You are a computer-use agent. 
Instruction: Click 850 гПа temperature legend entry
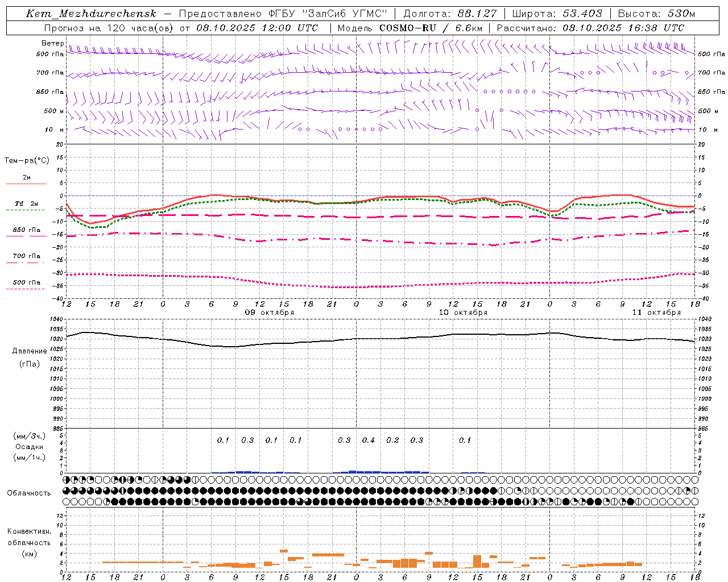[x=27, y=230]
